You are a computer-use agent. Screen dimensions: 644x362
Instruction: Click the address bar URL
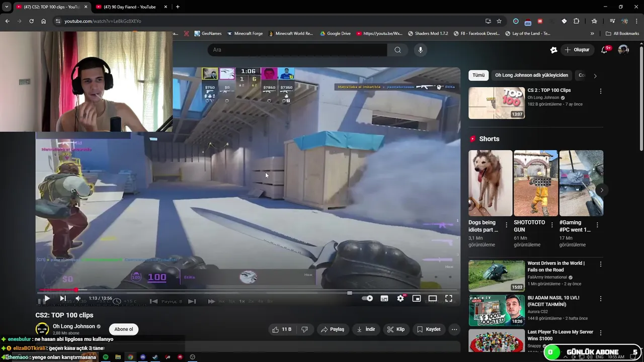pyautogui.click(x=103, y=21)
